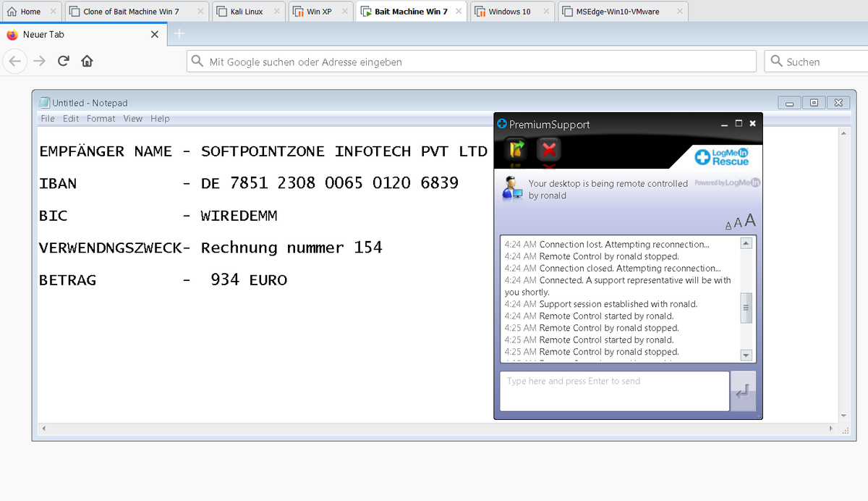The image size is (868, 501).
Task: Select the smallest font size A
Action: point(728,226)
